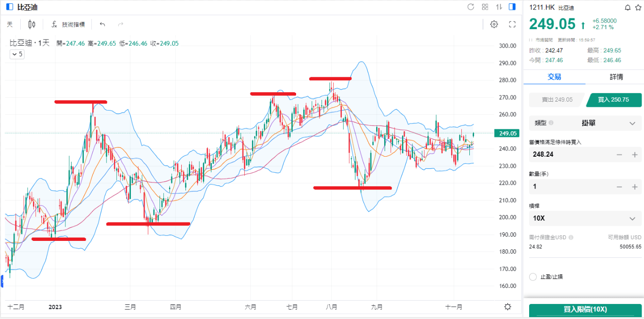This screenshot has height=319, width=644.
Task: Increase the trigger price with plus button
Action: point(635,155)
